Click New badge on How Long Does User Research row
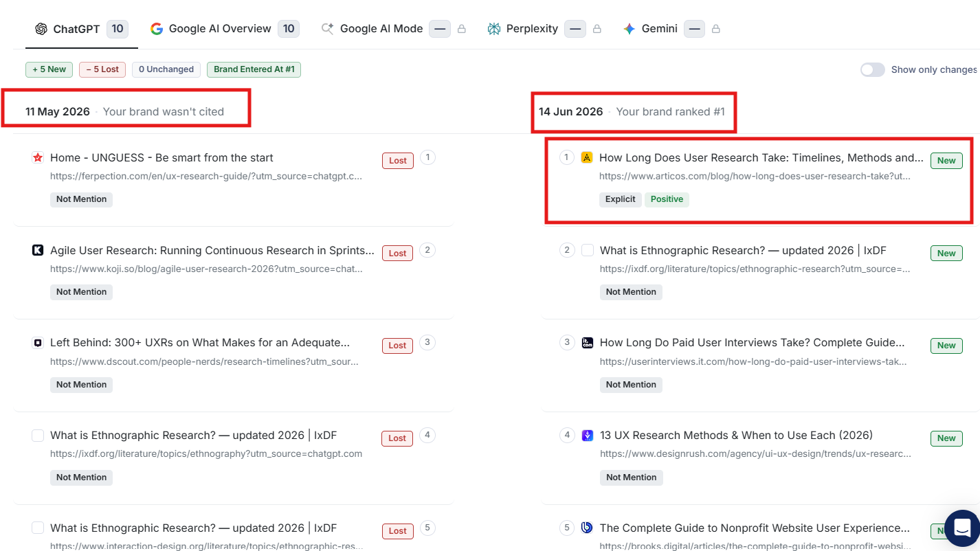Viewport: 980px width, 551px height. pos(946,161)
